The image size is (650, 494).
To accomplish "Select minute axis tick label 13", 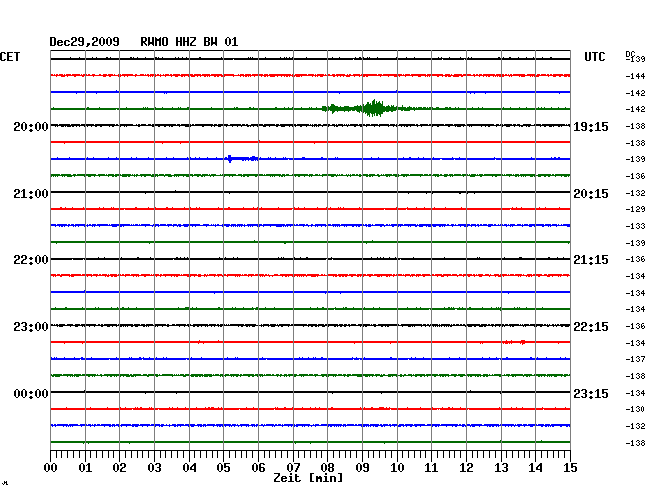I will [x=501, y=467].
